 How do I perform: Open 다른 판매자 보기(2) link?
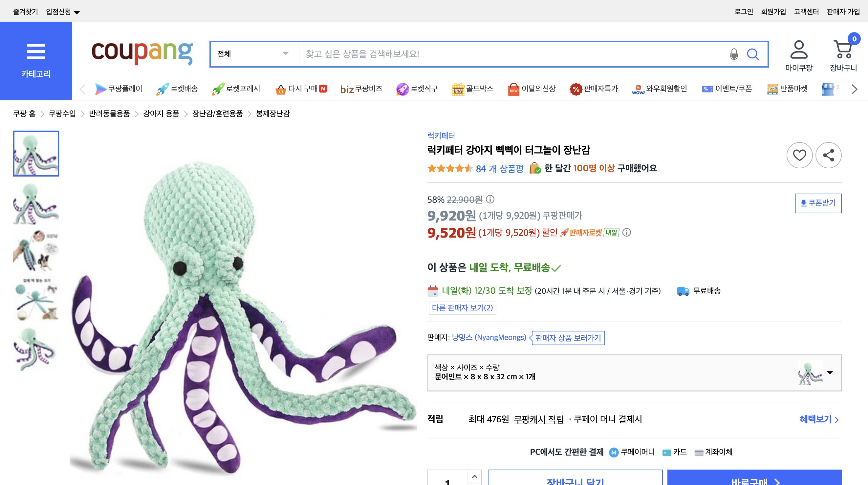463,308
